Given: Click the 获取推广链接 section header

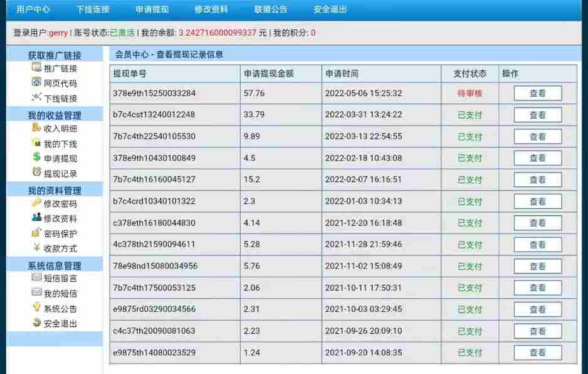Looking at the screenshot, I should point(55,55).
